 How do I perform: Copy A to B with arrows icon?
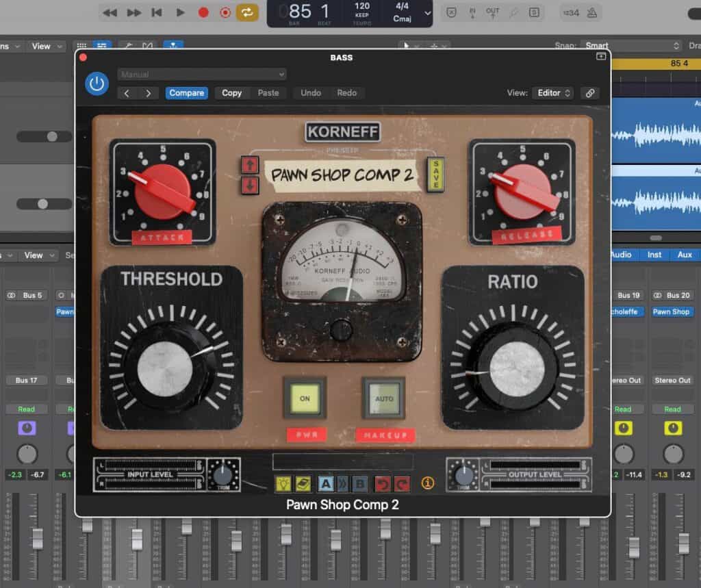[x=342, y=483]
